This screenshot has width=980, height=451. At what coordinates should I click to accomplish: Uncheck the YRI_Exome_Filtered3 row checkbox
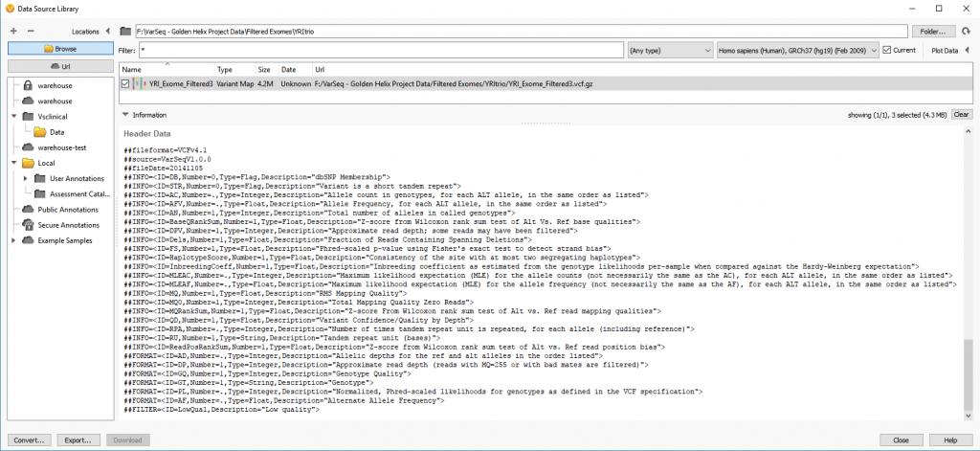125,83
